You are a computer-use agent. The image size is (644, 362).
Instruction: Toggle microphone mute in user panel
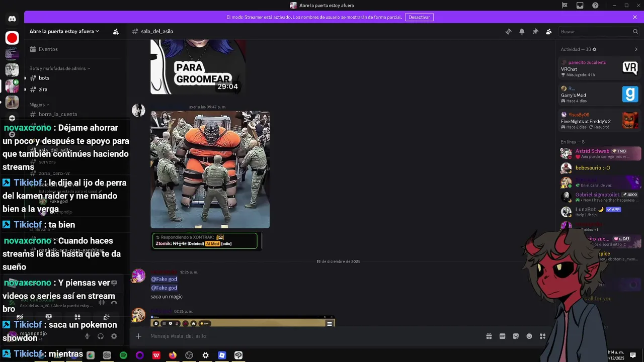(87, 336)
